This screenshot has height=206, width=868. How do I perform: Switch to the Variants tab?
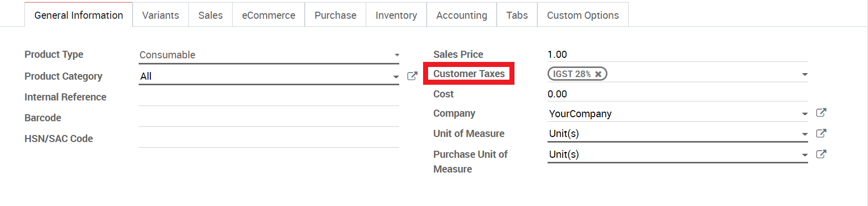click(160, 15)
